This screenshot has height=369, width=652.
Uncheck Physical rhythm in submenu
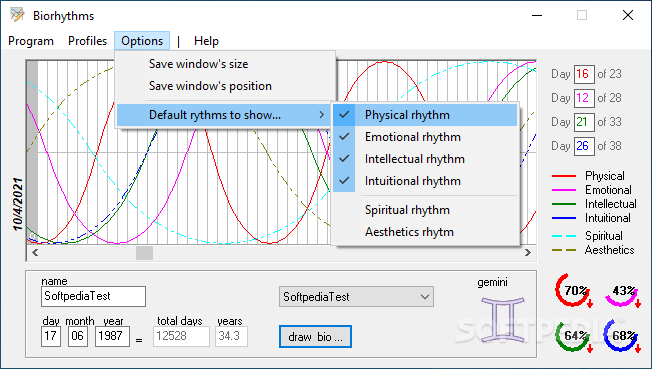click(x=425, y=115)
